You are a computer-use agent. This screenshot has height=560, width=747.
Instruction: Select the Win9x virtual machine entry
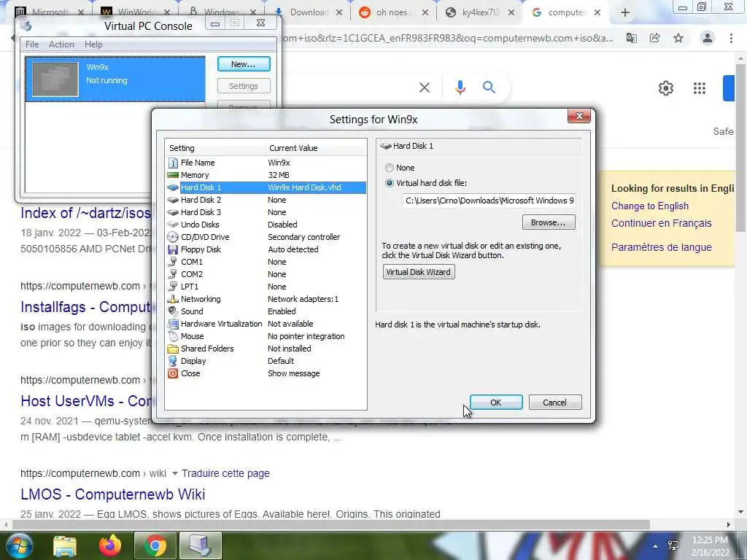(x=115, y=79)
